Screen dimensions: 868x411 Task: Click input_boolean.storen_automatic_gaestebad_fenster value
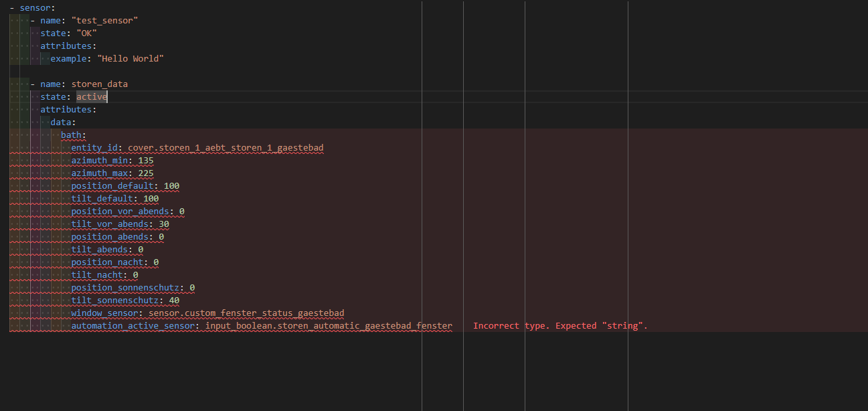point(329,326)
